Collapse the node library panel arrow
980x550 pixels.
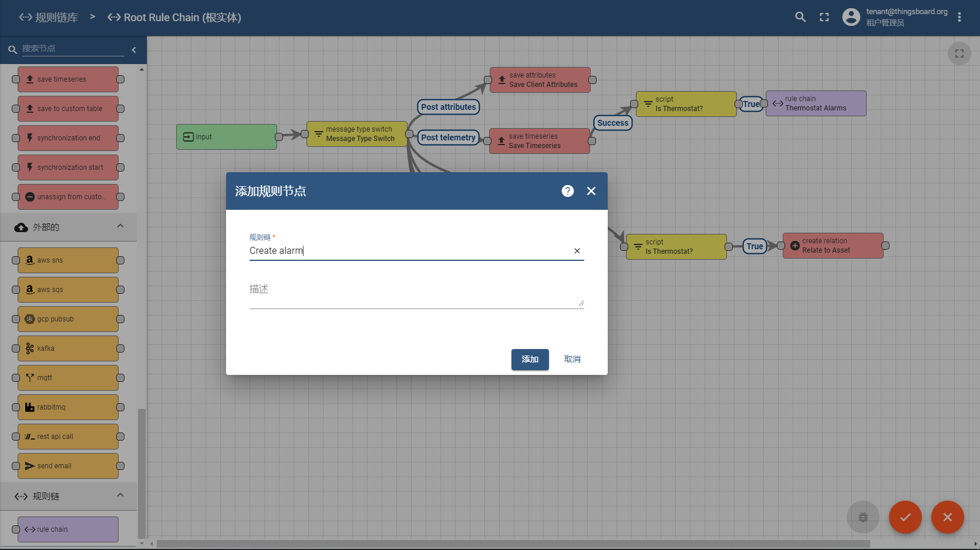pos(134,50)
